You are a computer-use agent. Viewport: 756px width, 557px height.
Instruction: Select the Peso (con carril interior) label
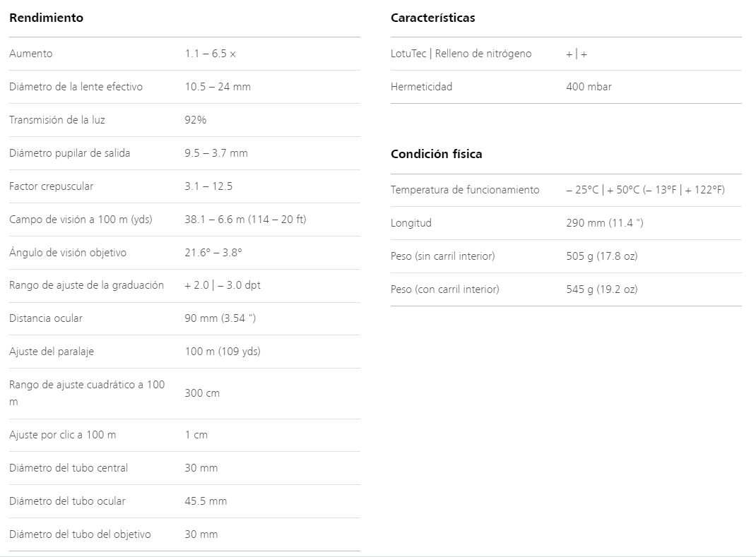coord(444,289)
